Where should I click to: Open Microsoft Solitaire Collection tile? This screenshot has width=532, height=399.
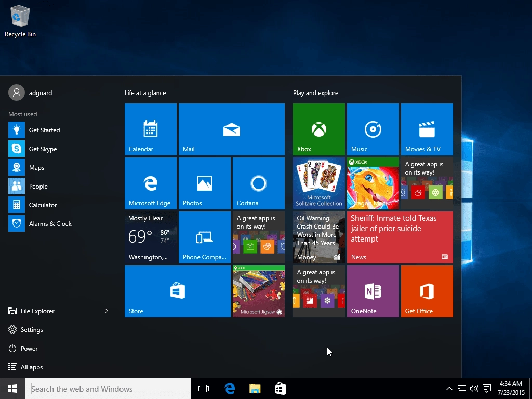[x=319, y=183]
